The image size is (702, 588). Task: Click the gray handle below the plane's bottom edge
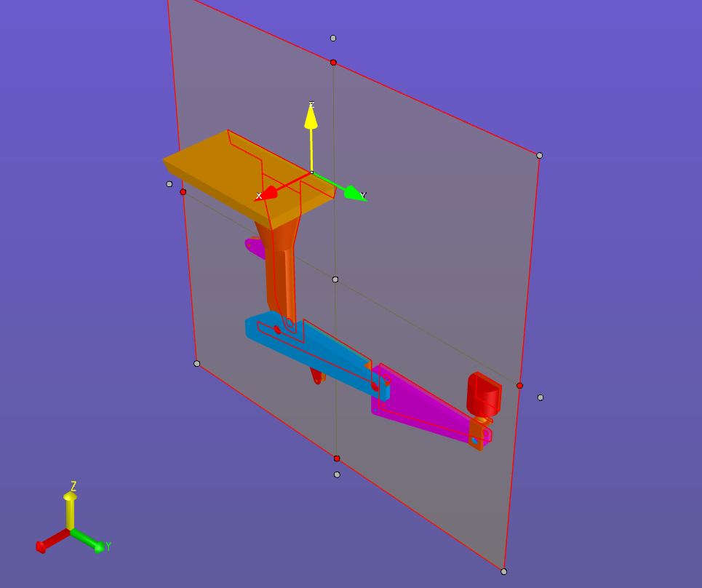pyautogui.click(x=337, y=474)
